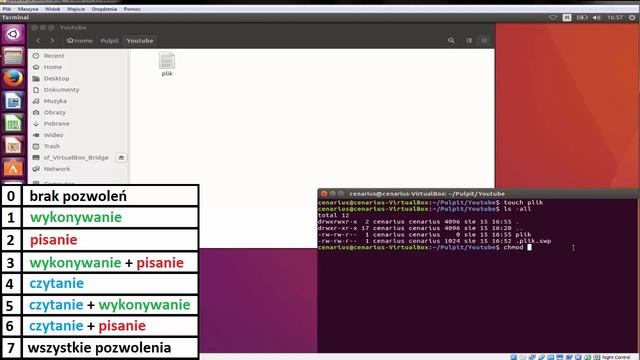Screen dimensions: 640x360
Task: Show the clock calendar at 16:57
Action: pyautogui.click(x=615, y=18)
